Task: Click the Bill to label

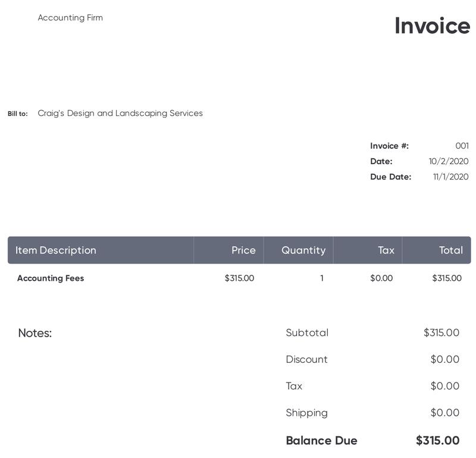Action: [x=18, y=114]
